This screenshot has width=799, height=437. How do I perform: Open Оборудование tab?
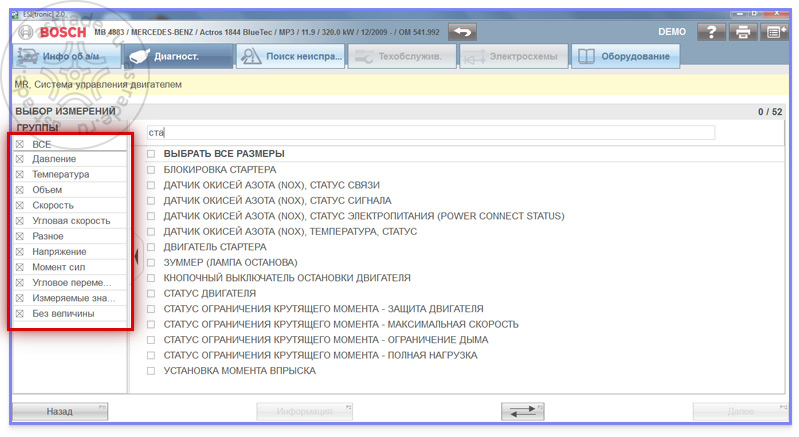pos(625,56)
